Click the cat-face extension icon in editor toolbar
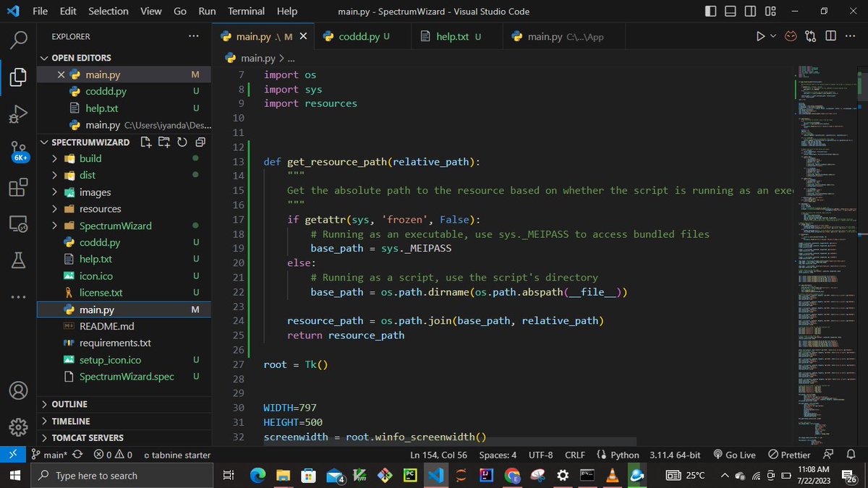 (x=792, y=36)
